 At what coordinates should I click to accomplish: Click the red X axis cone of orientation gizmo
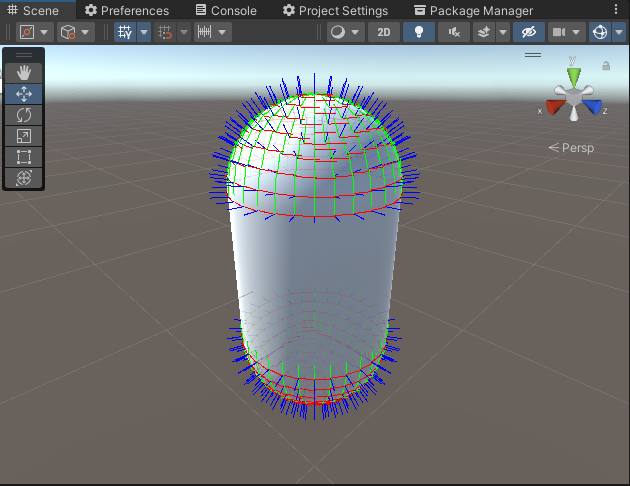point(554,107)
